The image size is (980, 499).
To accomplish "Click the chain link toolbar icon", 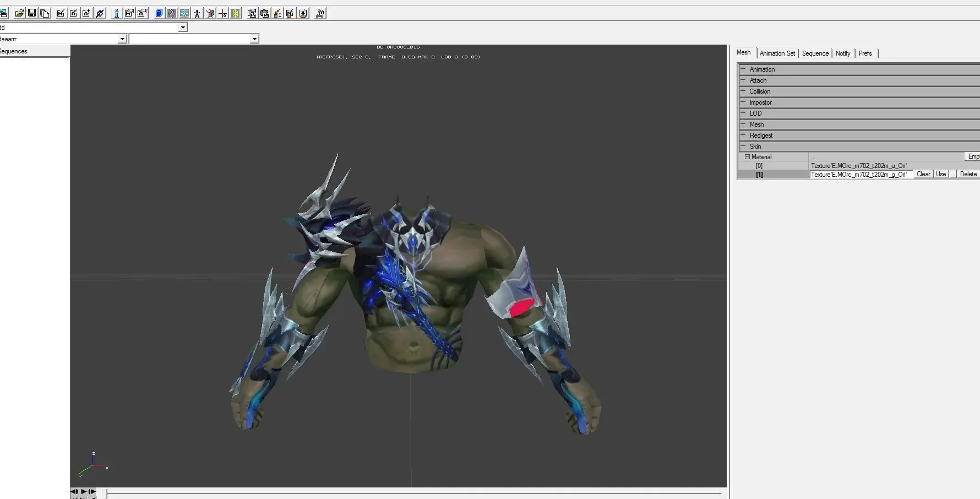I will (100, 13).
